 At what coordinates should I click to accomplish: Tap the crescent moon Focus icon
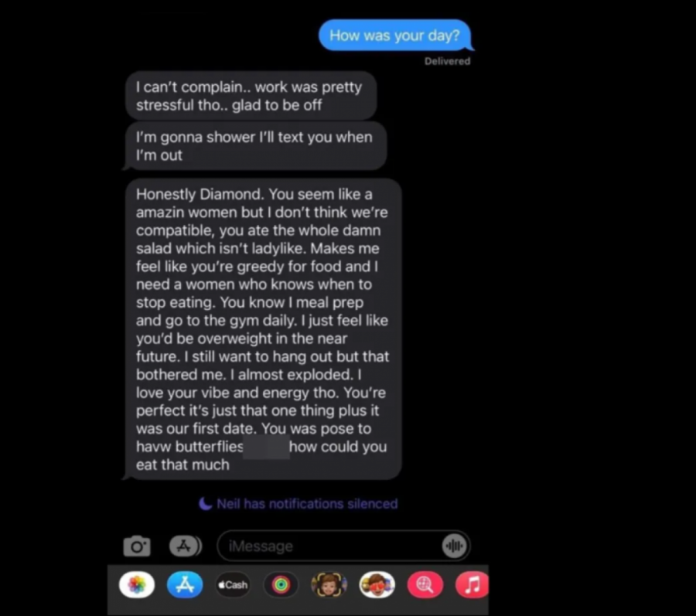pyautogui.click(x=206, y=504)
